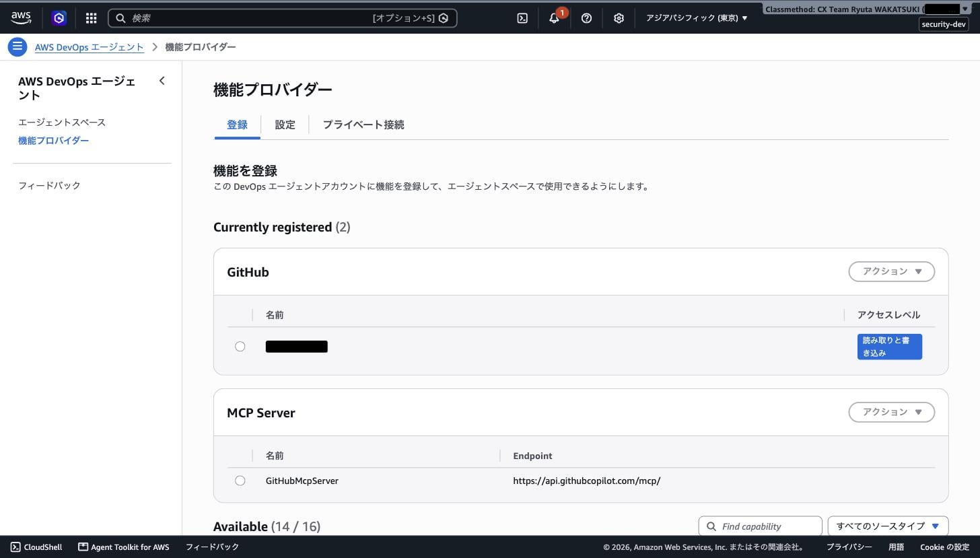Viewport: 980px width, 558px height.
Task: Open the プライバシー footer link
Action: tap(849, 547)
